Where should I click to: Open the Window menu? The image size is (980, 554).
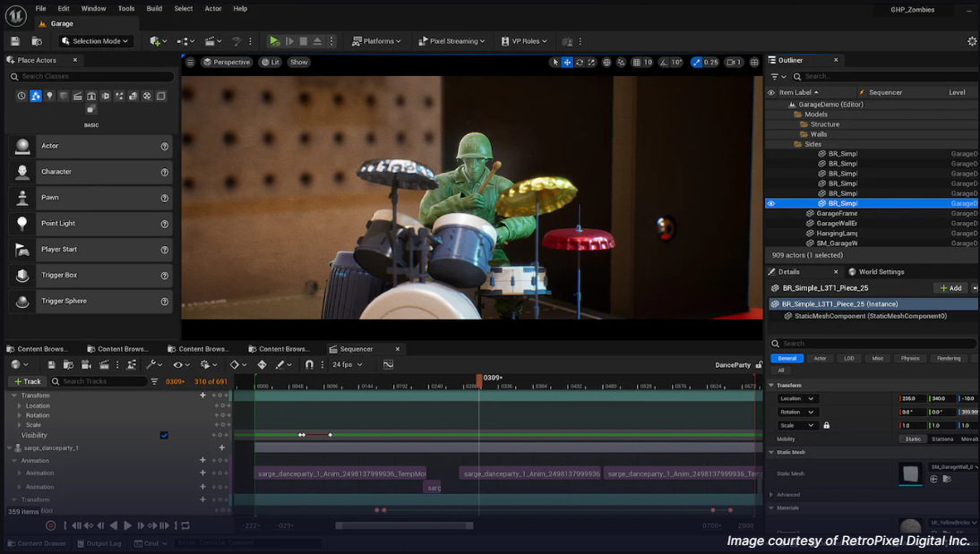coord(93,8)
